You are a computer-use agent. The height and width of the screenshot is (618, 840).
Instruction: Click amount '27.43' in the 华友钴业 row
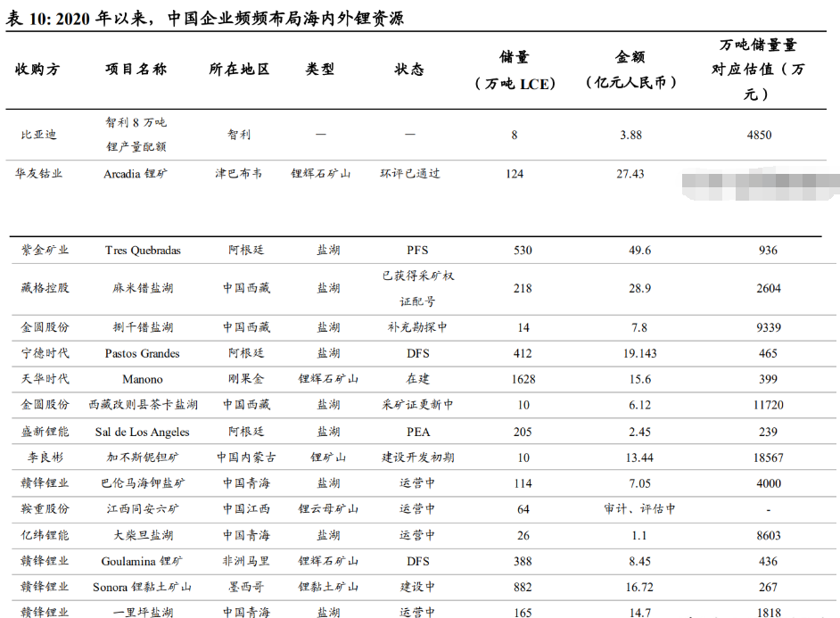click(630, 174)
